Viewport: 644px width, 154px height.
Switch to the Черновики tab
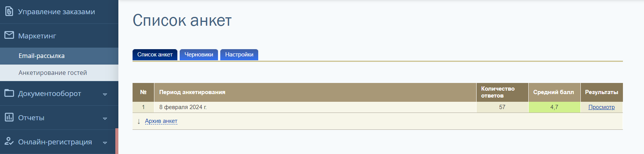pos(199,55)
